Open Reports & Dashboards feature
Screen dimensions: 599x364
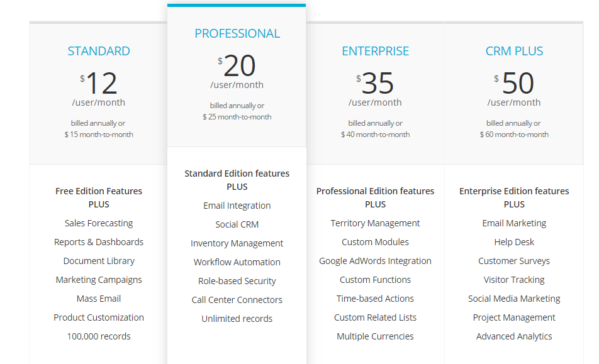99,242
